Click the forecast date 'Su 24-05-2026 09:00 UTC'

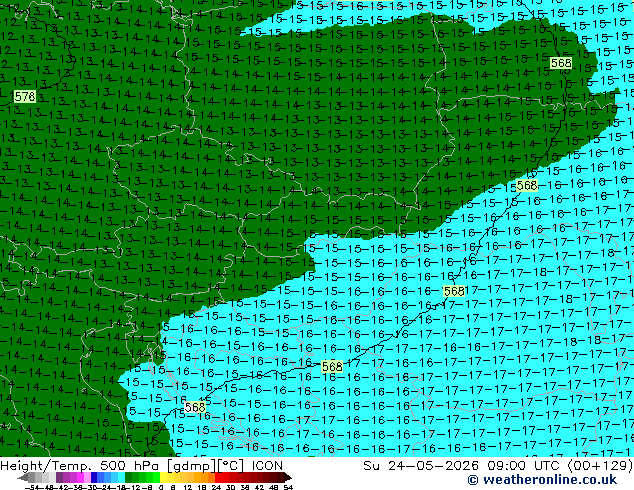click(463, 466)
